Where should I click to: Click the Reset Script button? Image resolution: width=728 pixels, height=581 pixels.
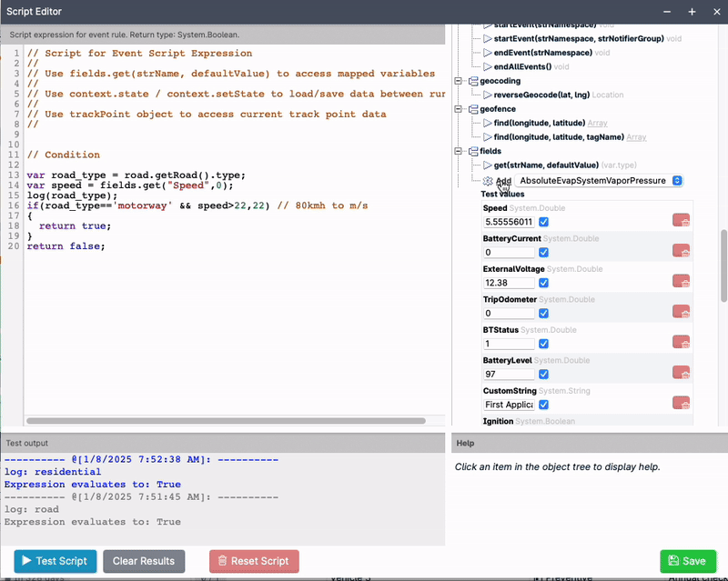pos(254,561)
